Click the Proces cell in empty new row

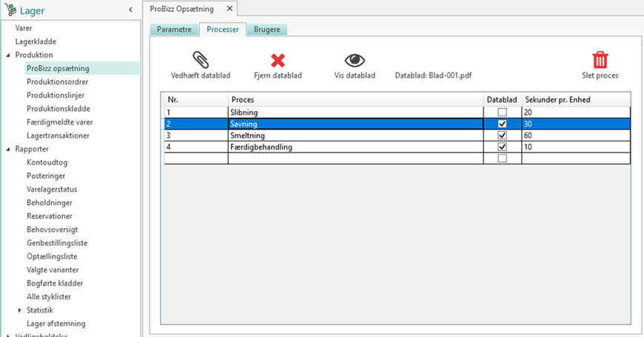(x=355, y=159)
